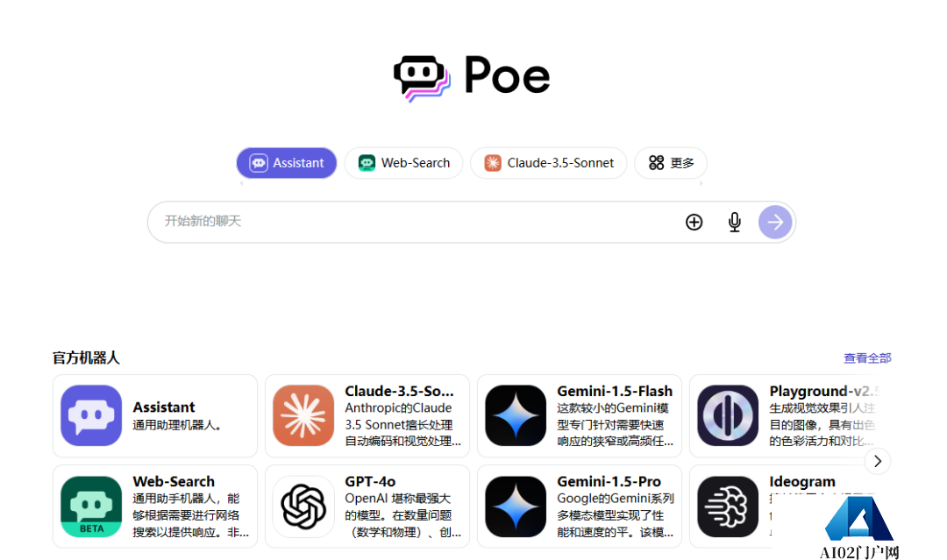
Task: Click the card description 通用助理机器人。
Action: (x=177, y=425)
